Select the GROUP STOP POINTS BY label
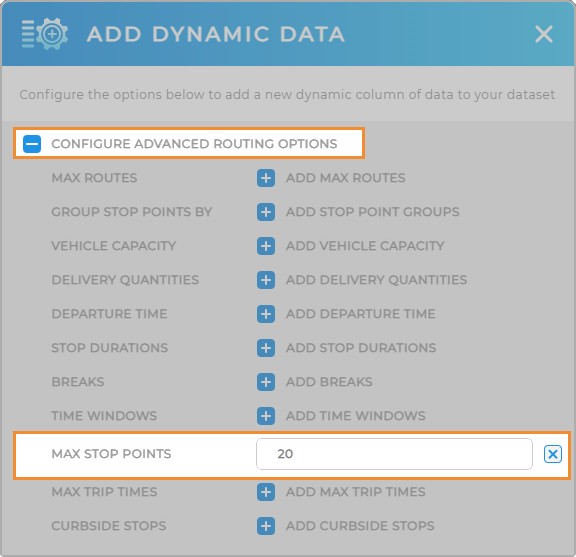 coord(132,212)
